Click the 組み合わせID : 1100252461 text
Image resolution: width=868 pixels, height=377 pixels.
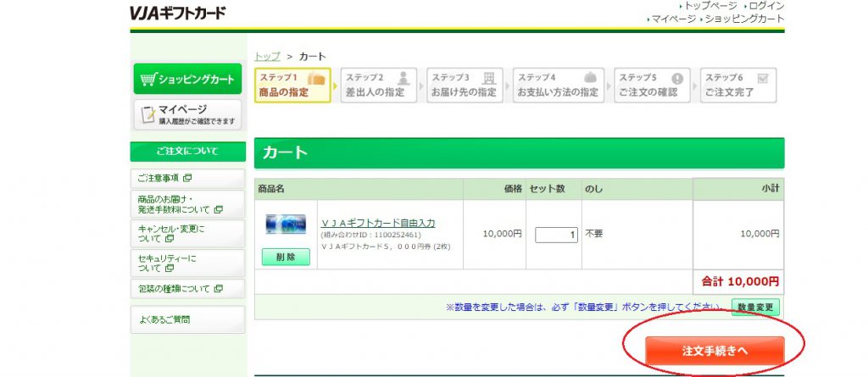click(371, 236)
